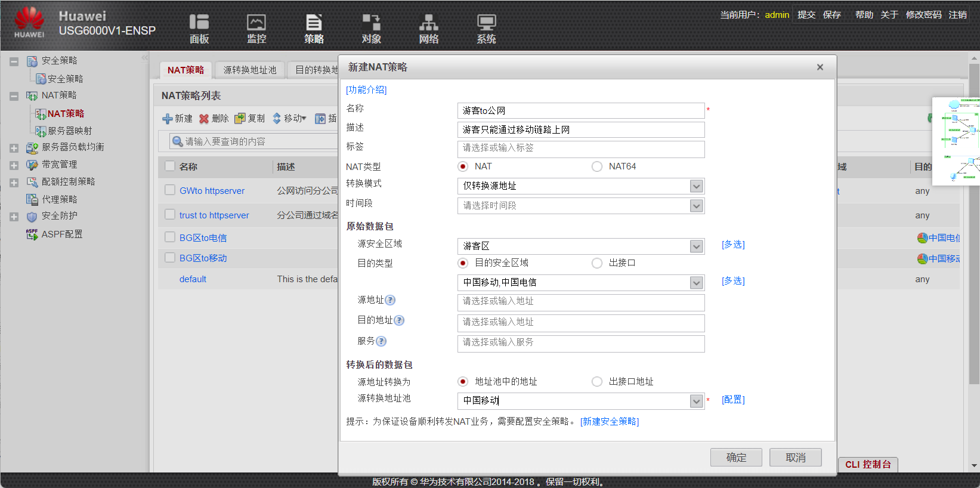Expand the 带宽管理 tree node

pyautogui.click(x=14, y=165)
